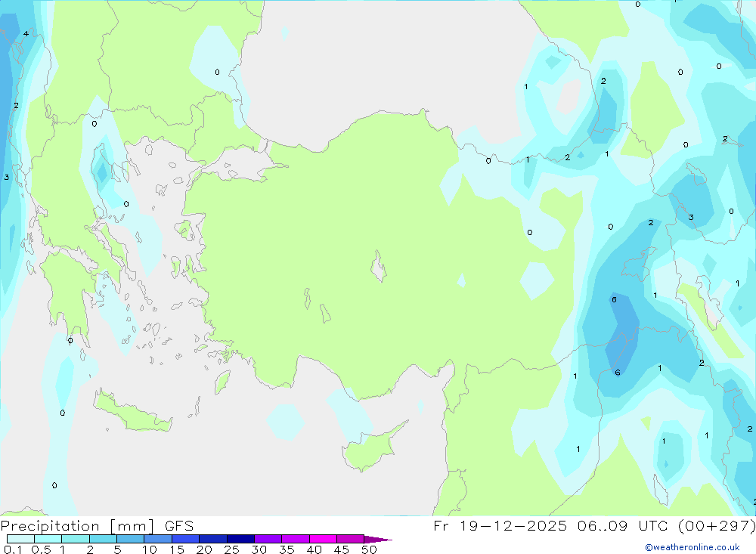756x554 pixels.
Task: Click the 5–10 mm light blue legend swatch
Action: point(130,539)
